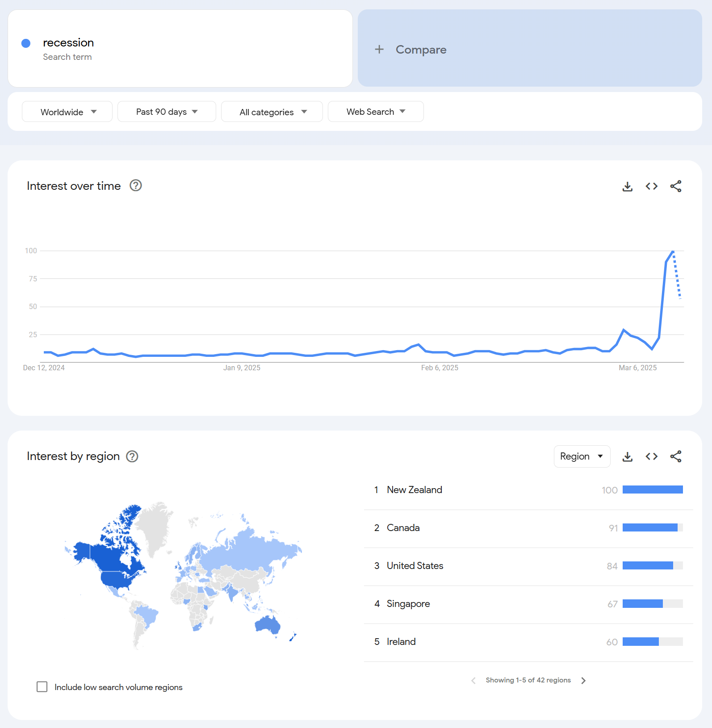Open the Canada region entry
Screen dimensions: 712x728
[403, 528]
